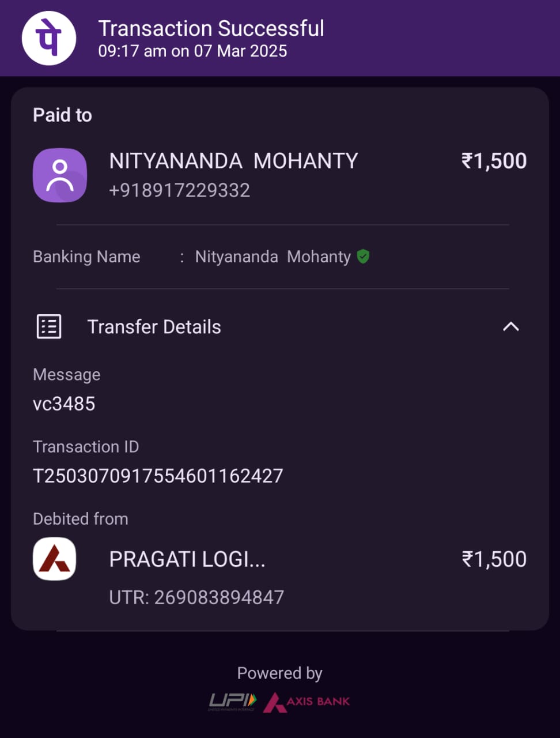The width and height of the screenshot is (560, 738).
Task: Click recipient name NITYANANDA MOHANTY
Action: [x=233, y=161]
